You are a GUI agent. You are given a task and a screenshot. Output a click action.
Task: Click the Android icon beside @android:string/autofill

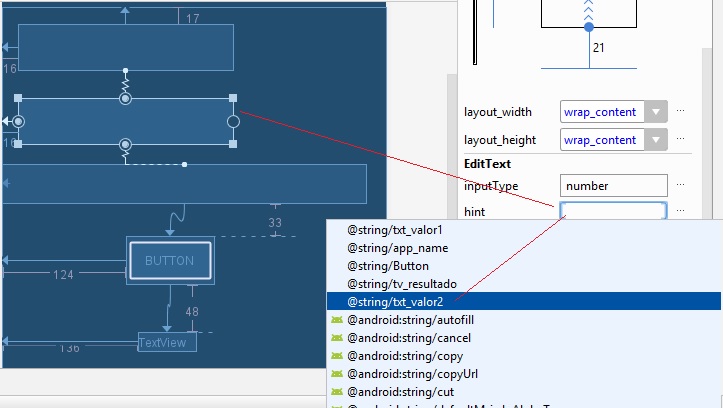coord(337,319)
